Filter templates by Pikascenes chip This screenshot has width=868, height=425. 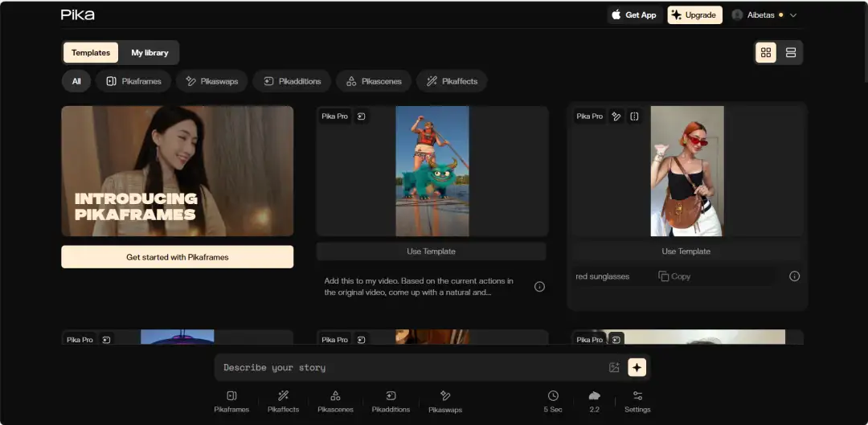pos(374,81)
